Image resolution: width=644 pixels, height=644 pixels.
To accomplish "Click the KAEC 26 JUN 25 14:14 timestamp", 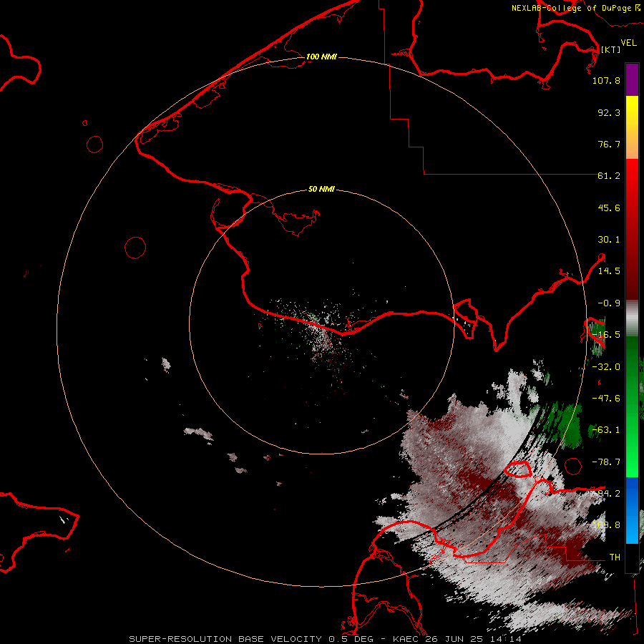I will pos(457,639).
